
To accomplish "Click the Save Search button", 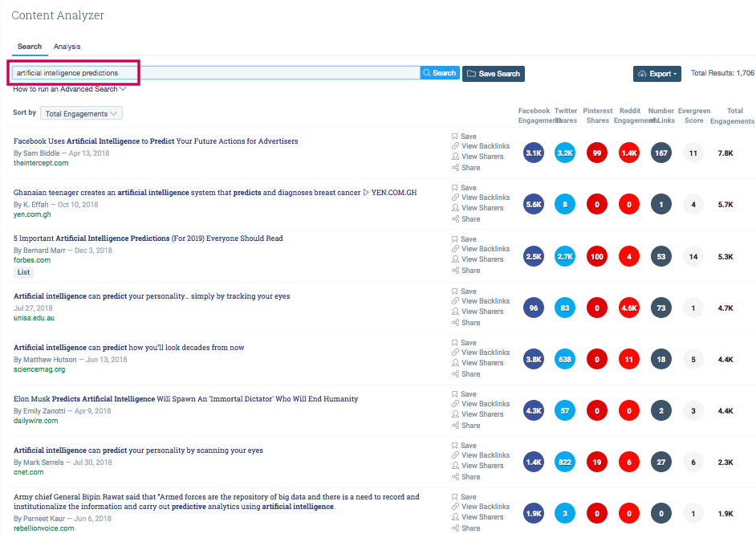I will point(493,72).
